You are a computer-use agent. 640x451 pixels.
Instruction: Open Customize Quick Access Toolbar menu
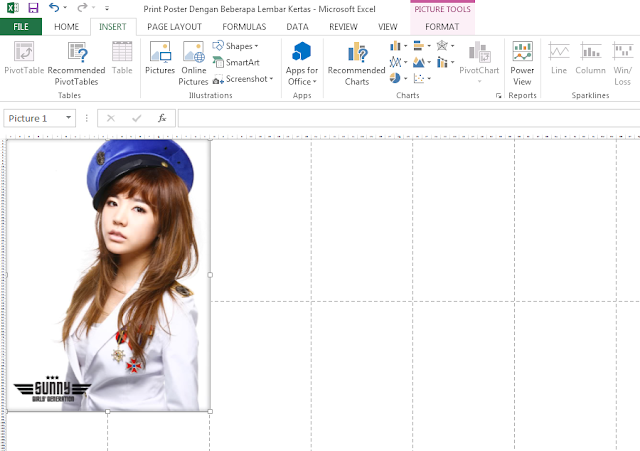pyautogui.click(x=107, y=8)
